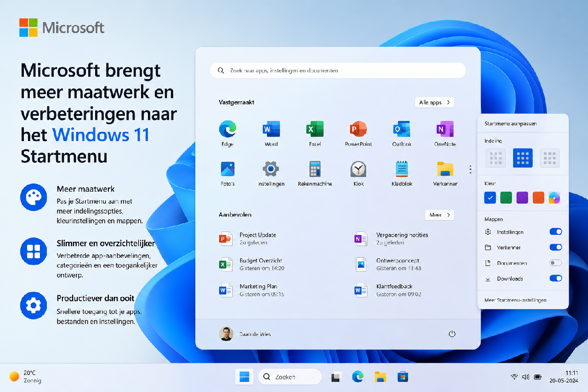Open the weather widget showing 20°C

click(x=26, y=376)
